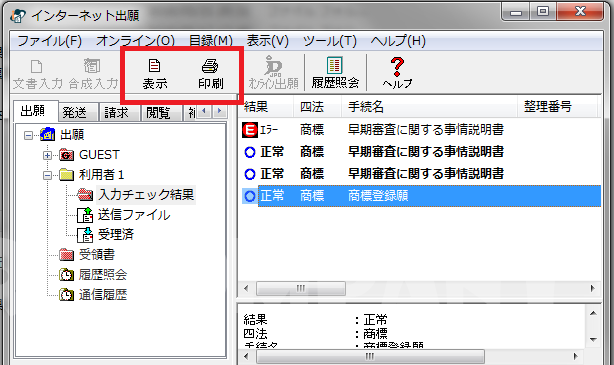Click the 送信ファイル icon in tree
This screenshot has width=614, height=365.
click(x=85, y=215)
